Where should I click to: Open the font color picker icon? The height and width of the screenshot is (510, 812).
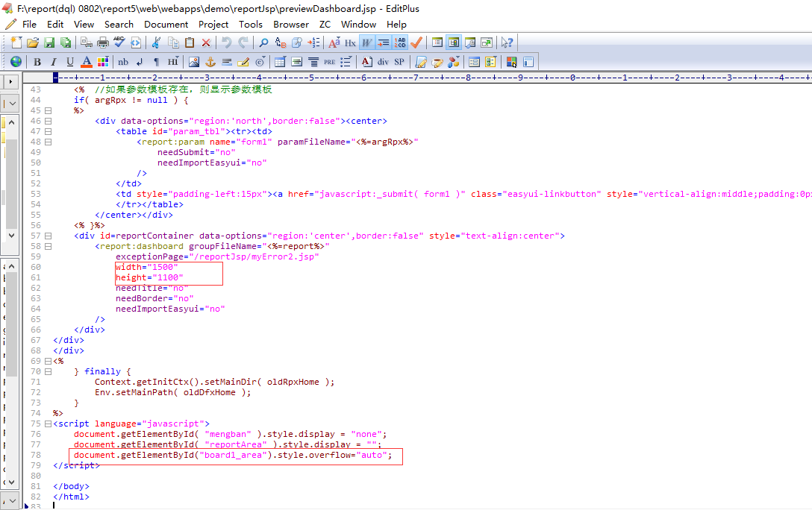(x=87, y=62)
